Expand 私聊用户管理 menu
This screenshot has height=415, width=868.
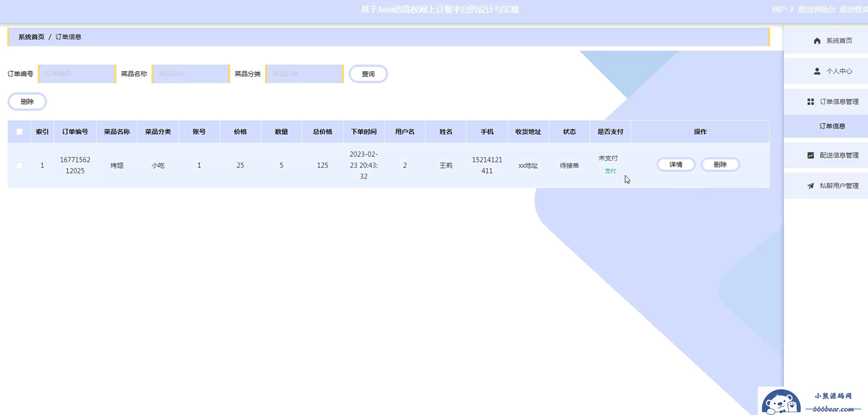[x=826, y=186]
